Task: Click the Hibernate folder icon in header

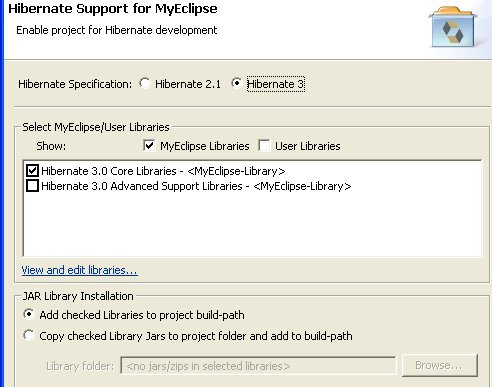Action: (453, 27)
